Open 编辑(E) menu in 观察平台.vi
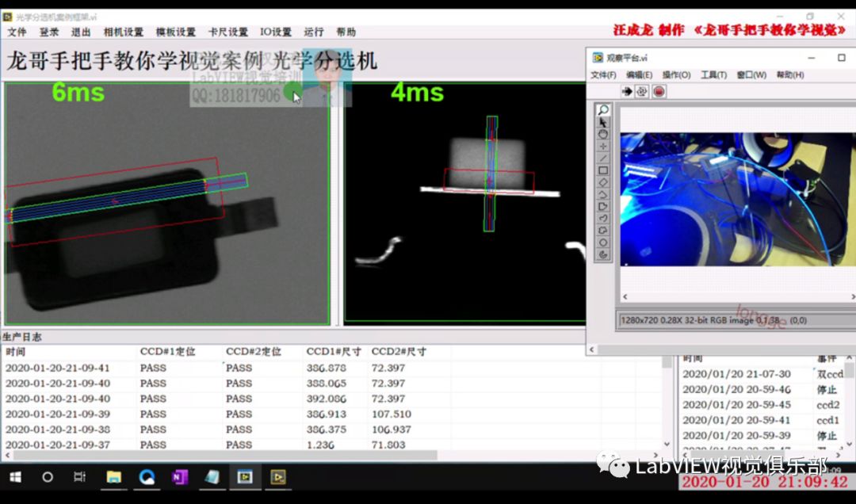 click(640, 74)
